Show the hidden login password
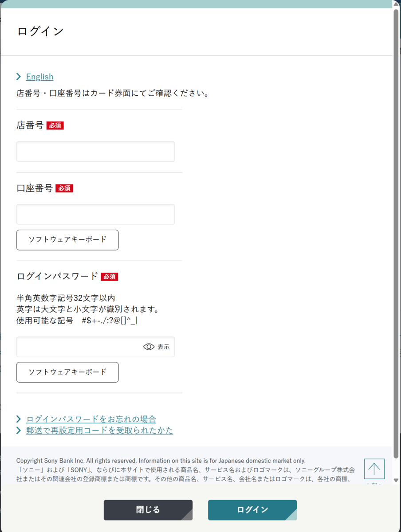This screenshot has width=401, height=532. (156, 347)
